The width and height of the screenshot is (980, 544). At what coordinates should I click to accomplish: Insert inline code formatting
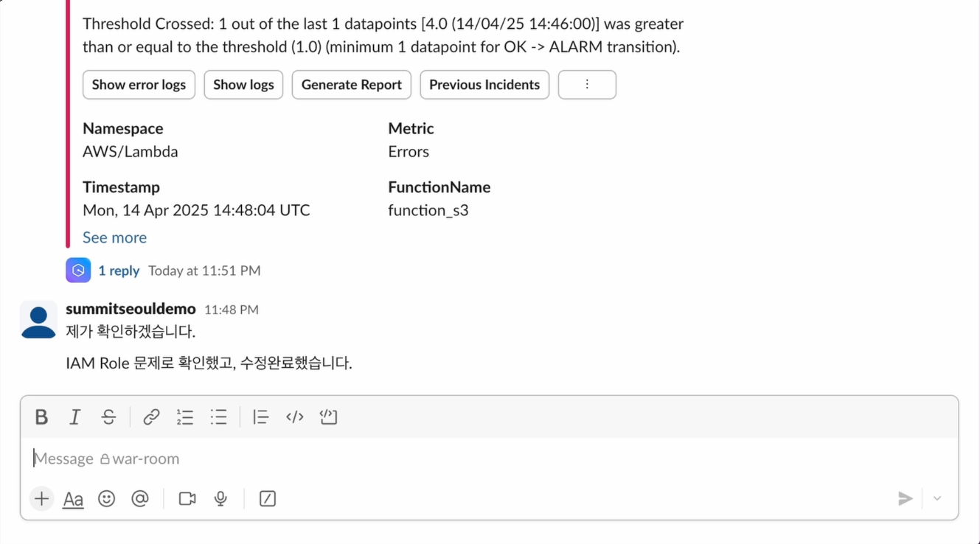(294, 417)
